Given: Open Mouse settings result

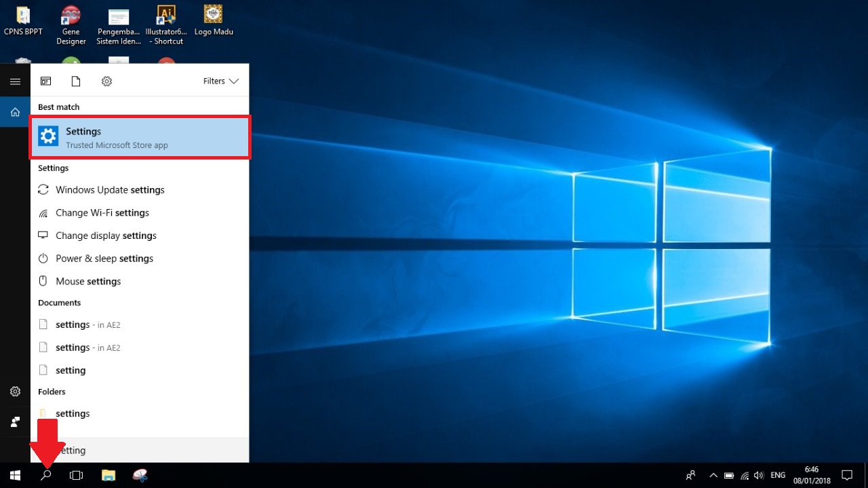Looking at the screenshot, I should pyautogui.click(x=140, y=282).
